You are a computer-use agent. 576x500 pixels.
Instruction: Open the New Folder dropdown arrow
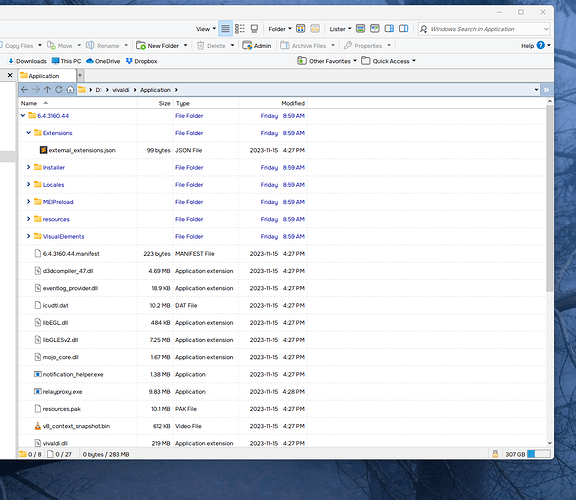point(186,46)
